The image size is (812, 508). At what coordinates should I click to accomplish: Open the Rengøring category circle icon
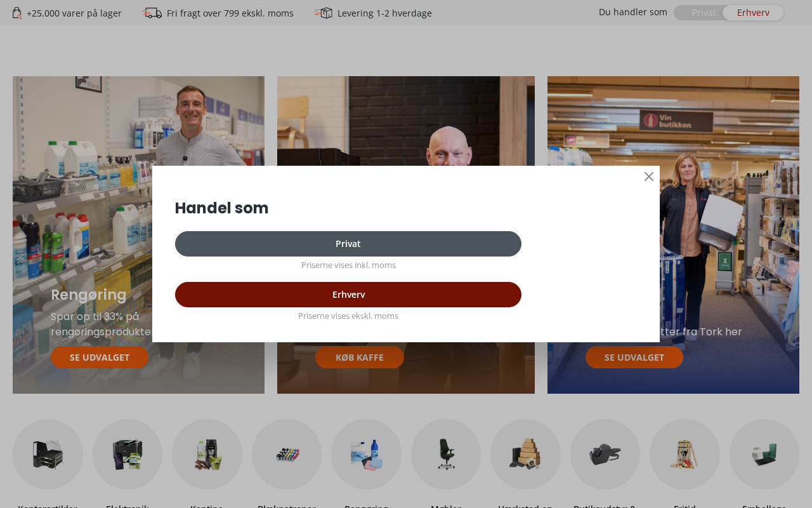pyautogui.click(x=366, y=454)
